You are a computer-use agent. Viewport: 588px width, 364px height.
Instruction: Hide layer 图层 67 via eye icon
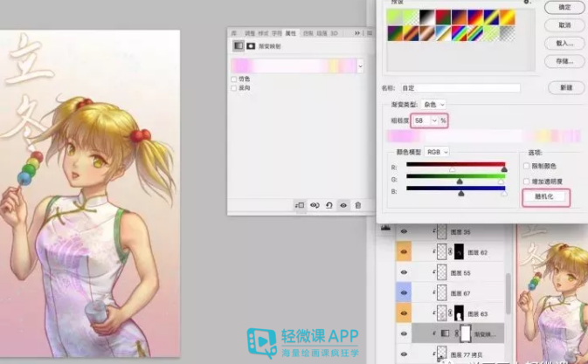pos(404,292)
